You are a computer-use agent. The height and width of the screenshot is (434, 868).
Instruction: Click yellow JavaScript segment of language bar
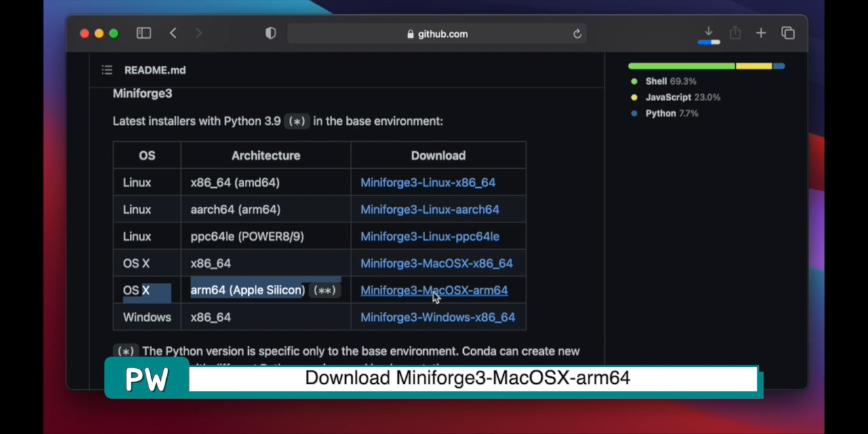click(754, 66)
